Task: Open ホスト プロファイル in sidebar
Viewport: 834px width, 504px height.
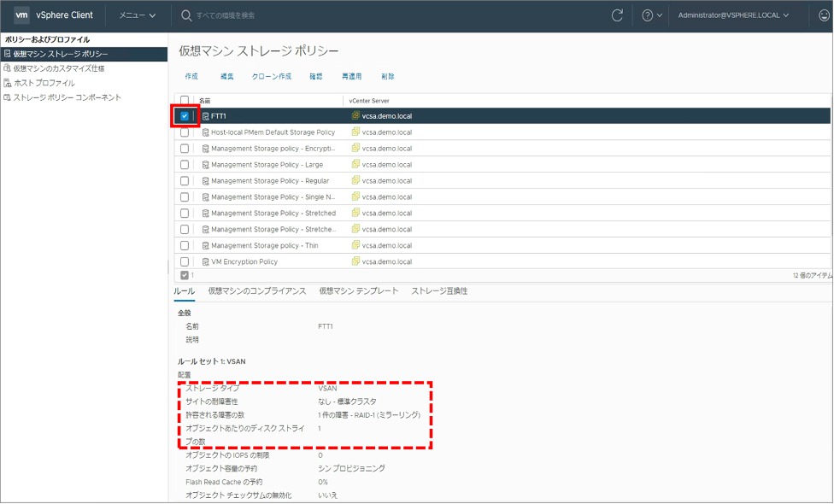Action: (x=44, y=83)
